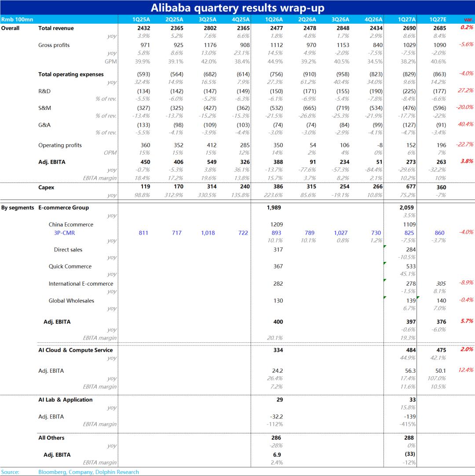This screenshot has width=475, height=476.
Task: Select the 'GPM' row label
Action: pos(110,62)
